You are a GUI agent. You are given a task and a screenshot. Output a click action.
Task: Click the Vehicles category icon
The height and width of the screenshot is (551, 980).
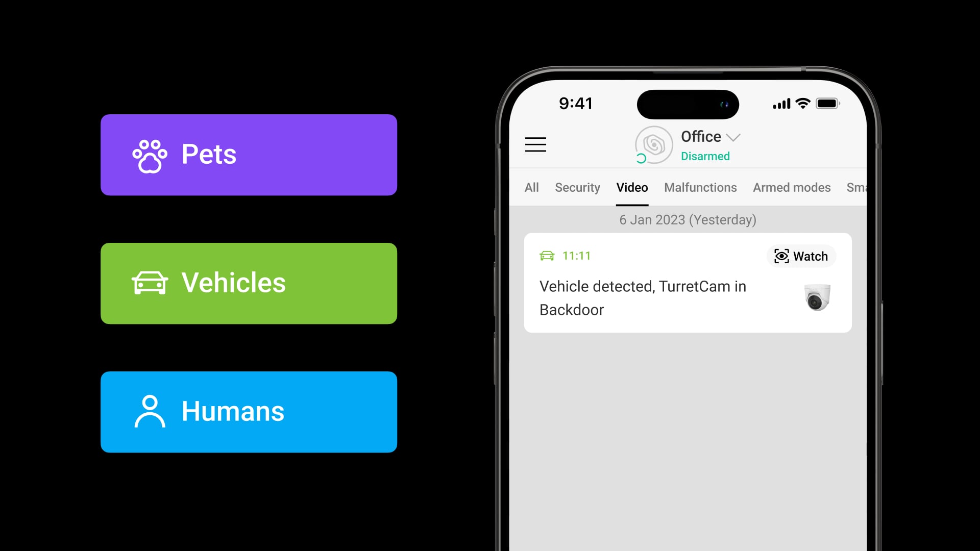[150, 282]
